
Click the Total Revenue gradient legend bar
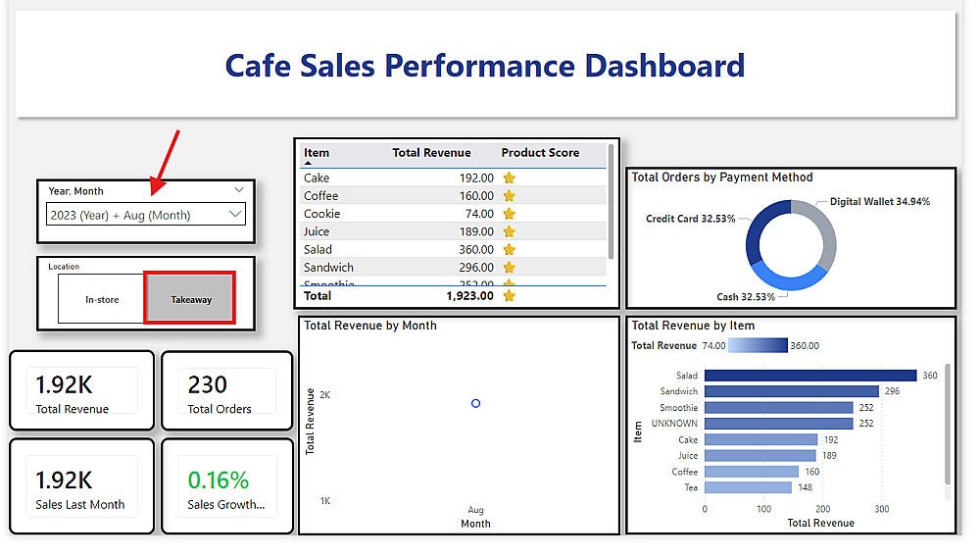[x=758, y=346]
